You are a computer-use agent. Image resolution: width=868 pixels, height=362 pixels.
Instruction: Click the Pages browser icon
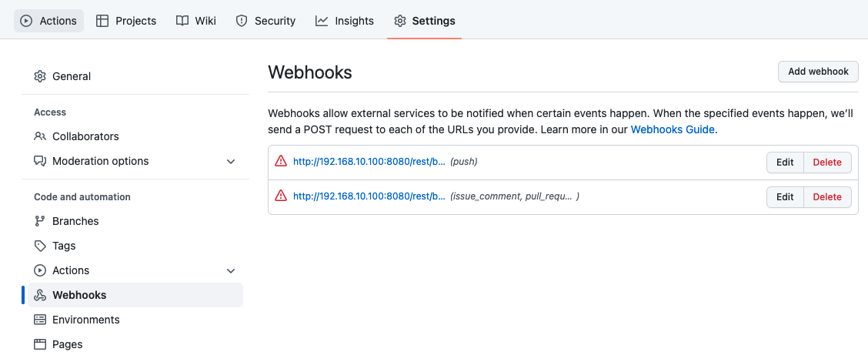pyautogui.click(x=40, y=344)
